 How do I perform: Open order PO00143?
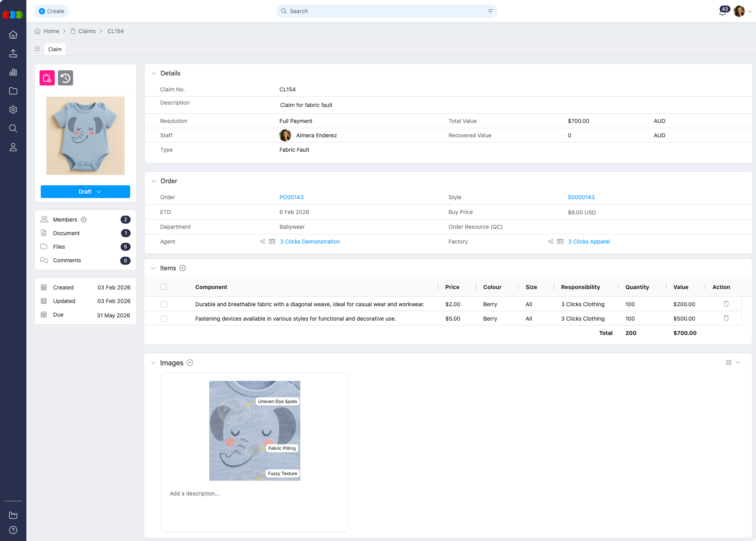pyautogui.click(x=292, y=197)
